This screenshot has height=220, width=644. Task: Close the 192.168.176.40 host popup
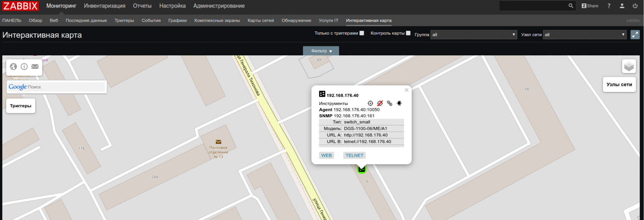pos(407,90)
